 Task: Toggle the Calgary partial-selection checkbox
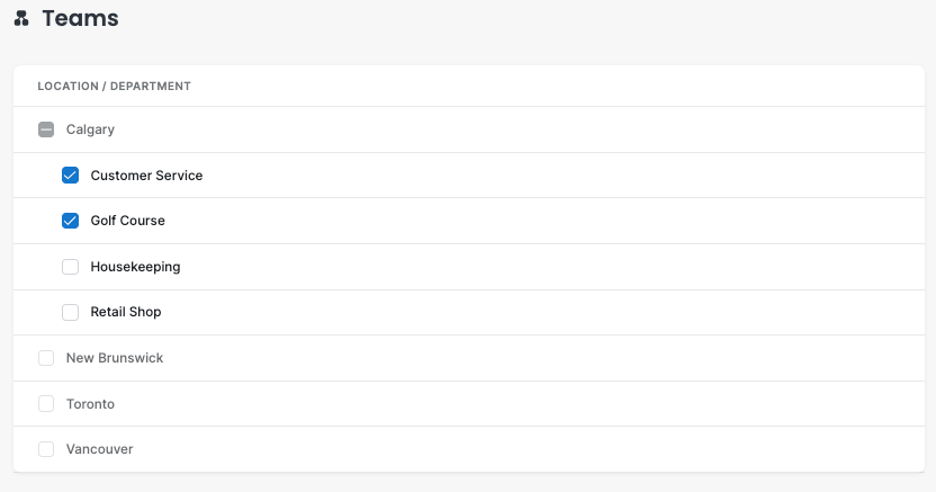click(x=46, y=130)
